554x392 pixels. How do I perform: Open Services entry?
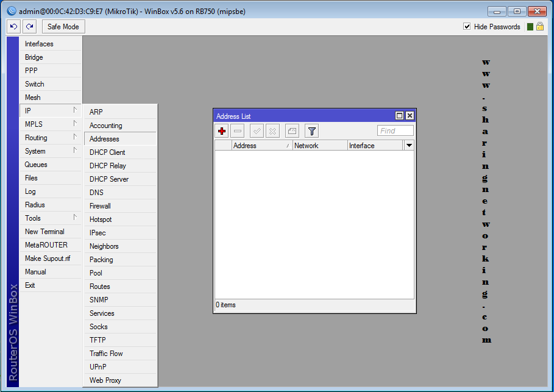pyautogui.click(x=120, y=313)
